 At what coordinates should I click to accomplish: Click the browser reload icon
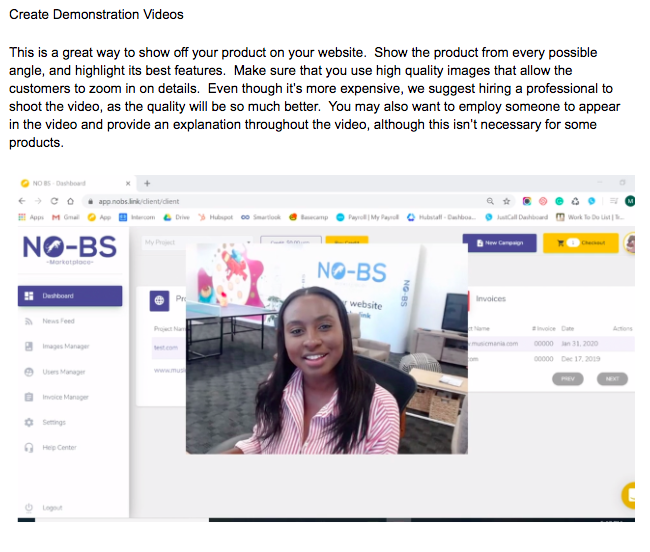[x=53, y=201]
